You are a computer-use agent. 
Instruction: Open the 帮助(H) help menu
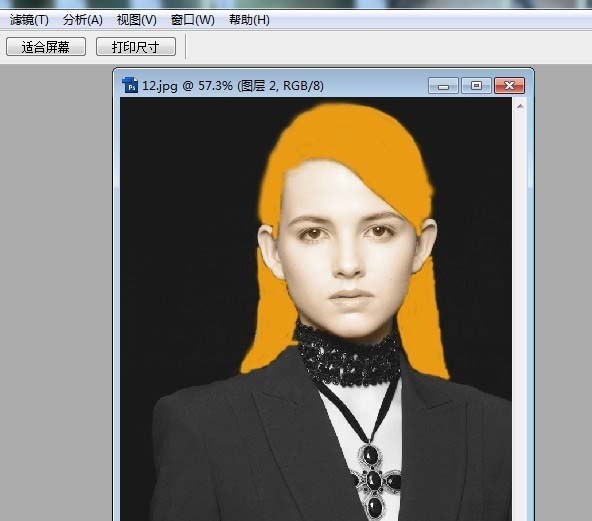pos(249,20)
